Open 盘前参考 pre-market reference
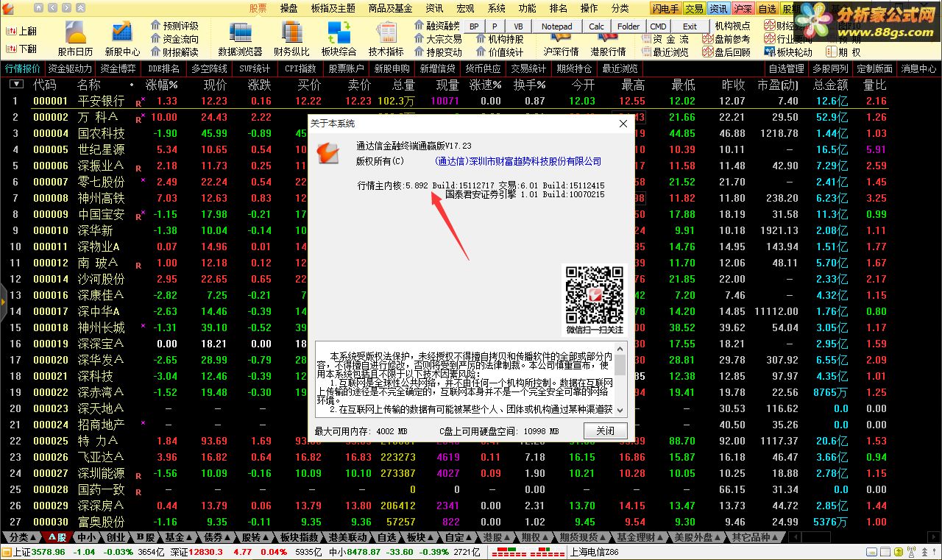Screen dimensions: 942x560 coord(726,39)
